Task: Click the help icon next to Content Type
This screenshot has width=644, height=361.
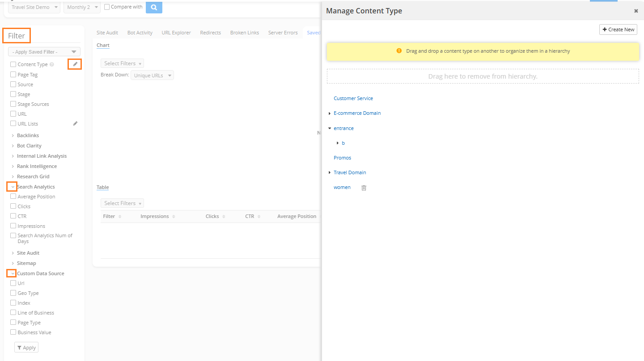Action: [52, 65]
